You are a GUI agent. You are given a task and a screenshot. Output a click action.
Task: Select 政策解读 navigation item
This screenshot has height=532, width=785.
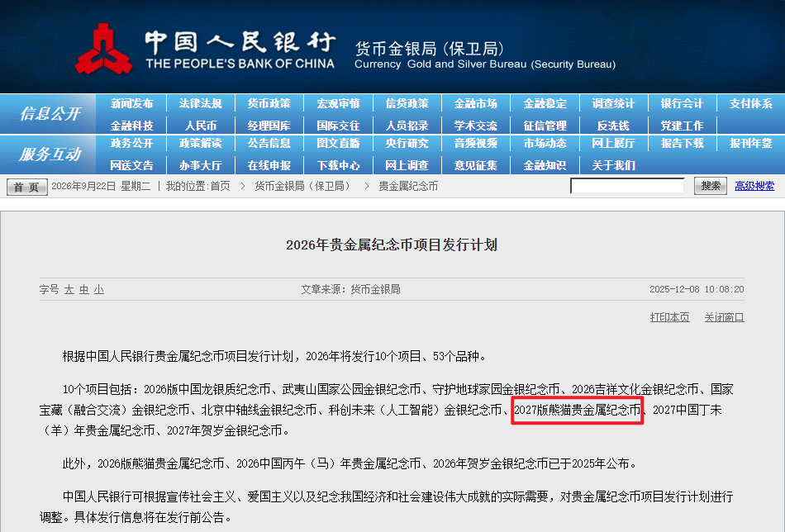pyautogui.click(x=200, y=143)
